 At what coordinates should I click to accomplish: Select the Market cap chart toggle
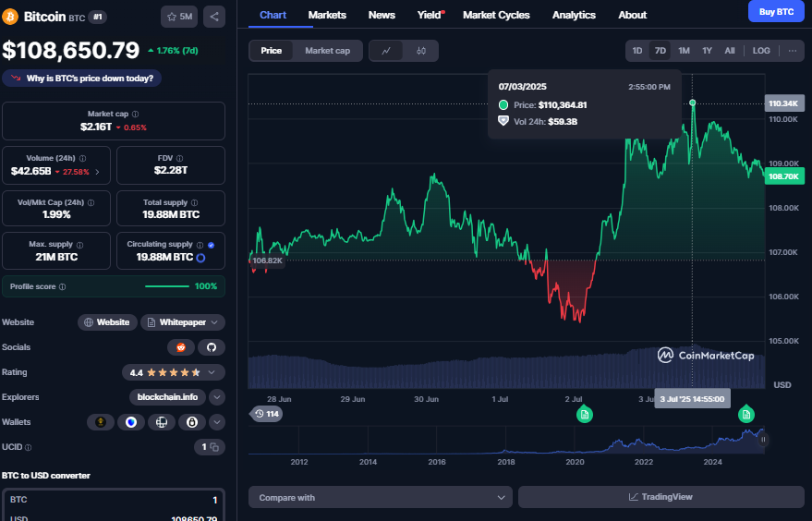(327, 51)
